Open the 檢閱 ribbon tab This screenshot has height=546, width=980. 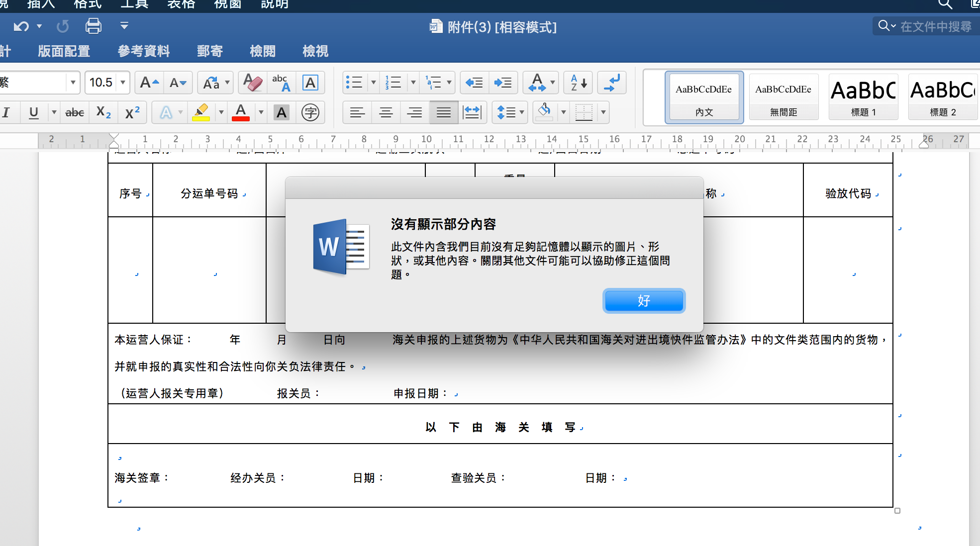263,51
